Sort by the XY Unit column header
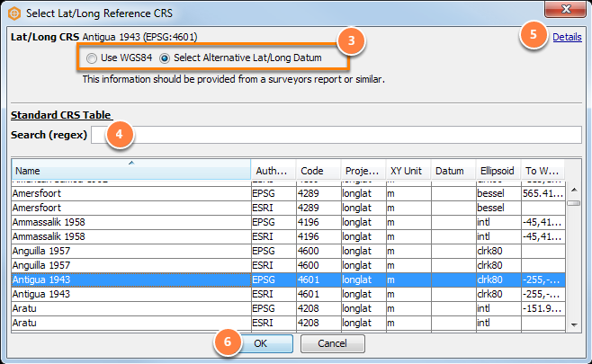The image size is (592, 364). click(x=408, y=171)
